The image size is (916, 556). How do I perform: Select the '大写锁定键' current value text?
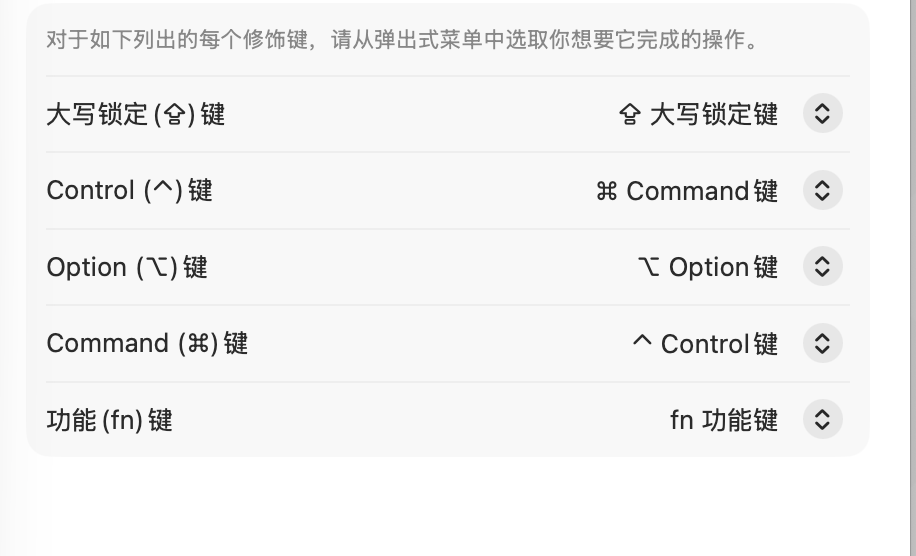(x=714, y=114)
